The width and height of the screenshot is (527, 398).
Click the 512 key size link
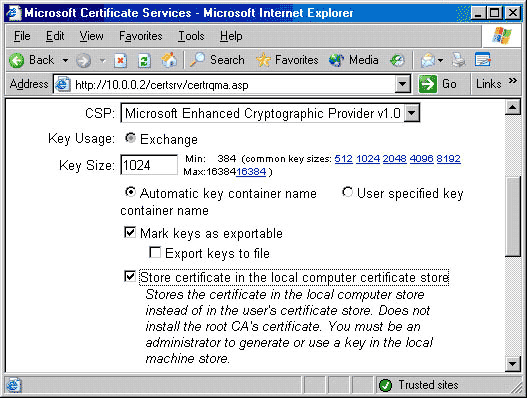pyautogui.click(x=343, y=158)
